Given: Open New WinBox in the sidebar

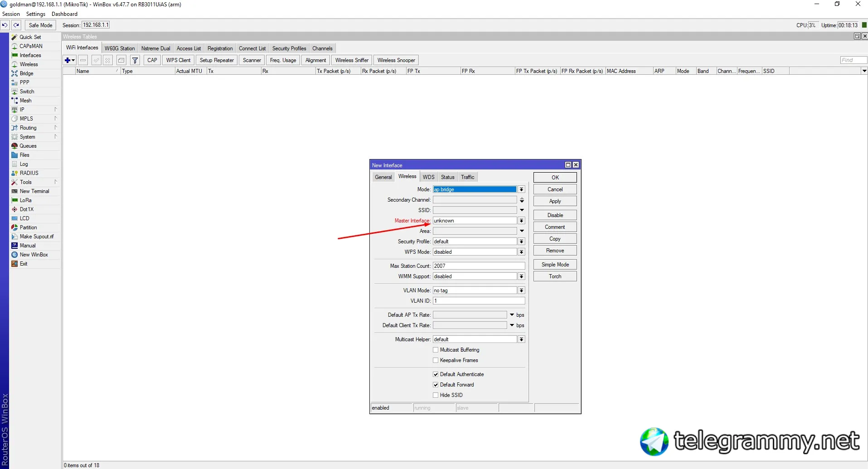Looking at the screenshot, I should click(x=34, y=255).
